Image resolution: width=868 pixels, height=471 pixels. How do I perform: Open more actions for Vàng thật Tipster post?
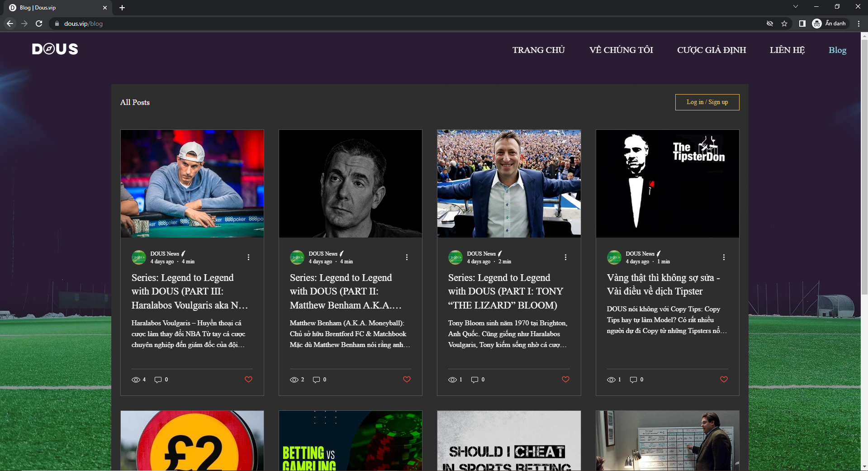(724, 257)
